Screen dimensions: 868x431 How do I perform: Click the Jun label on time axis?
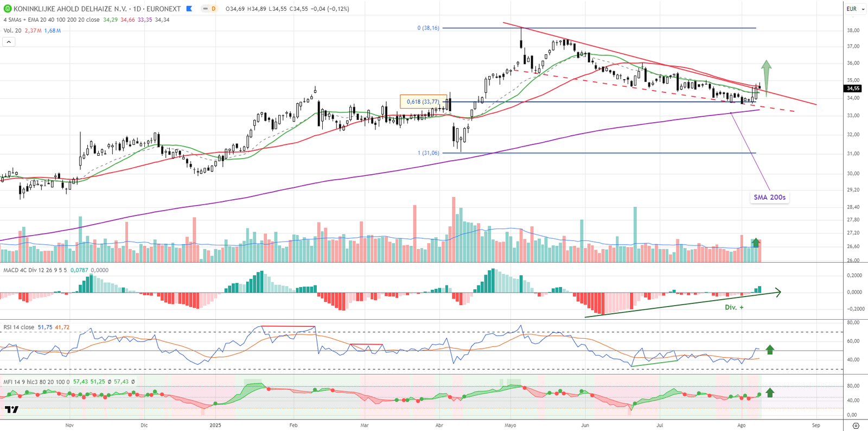pos(585,425)
